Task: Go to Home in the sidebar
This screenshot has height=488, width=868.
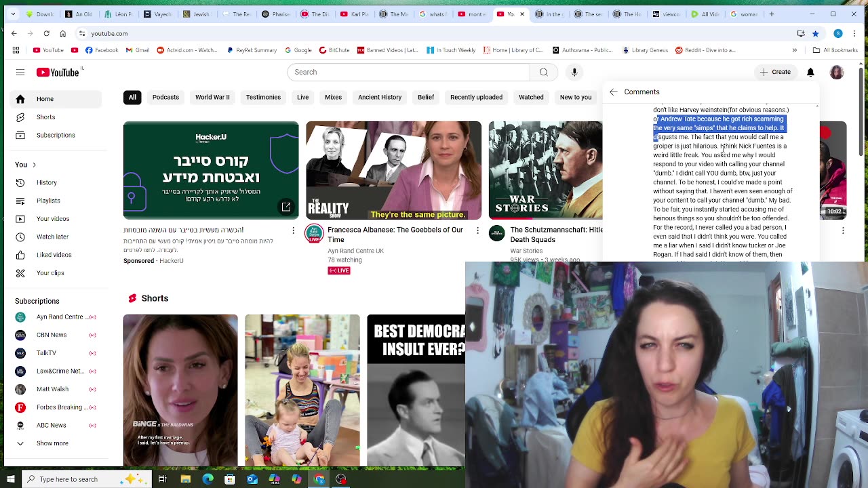Action: click(x=55, y=99)
